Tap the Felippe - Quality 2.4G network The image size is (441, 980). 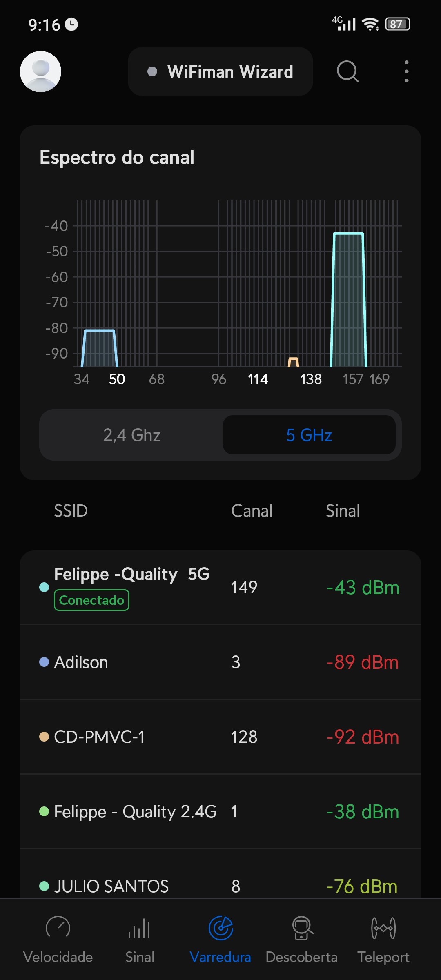tap(220, 811)
